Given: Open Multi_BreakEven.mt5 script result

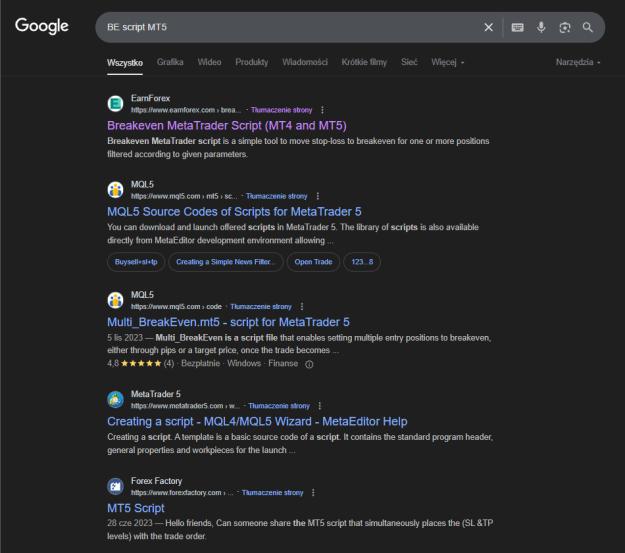Looking at the screenshot, I should coord(228,322).
